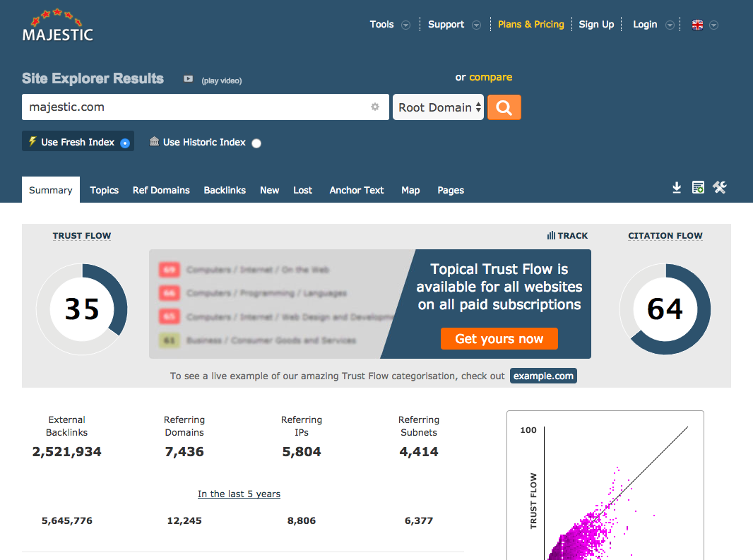Open the Map tab
This screenshot has height=560, width=753.
(410, 190)
